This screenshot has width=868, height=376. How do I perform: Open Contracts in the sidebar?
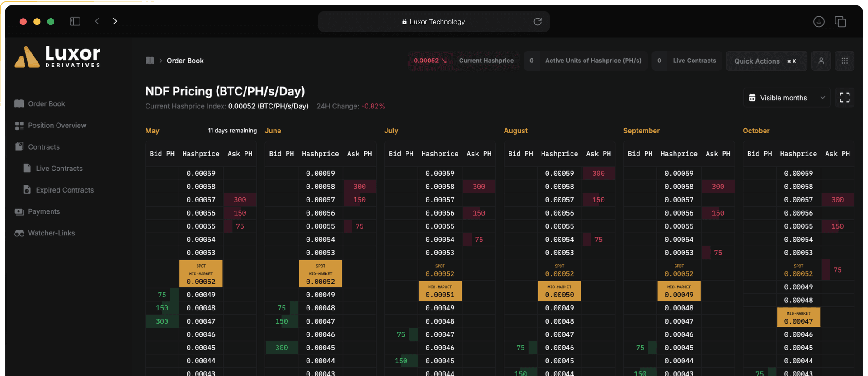(44, 147)
